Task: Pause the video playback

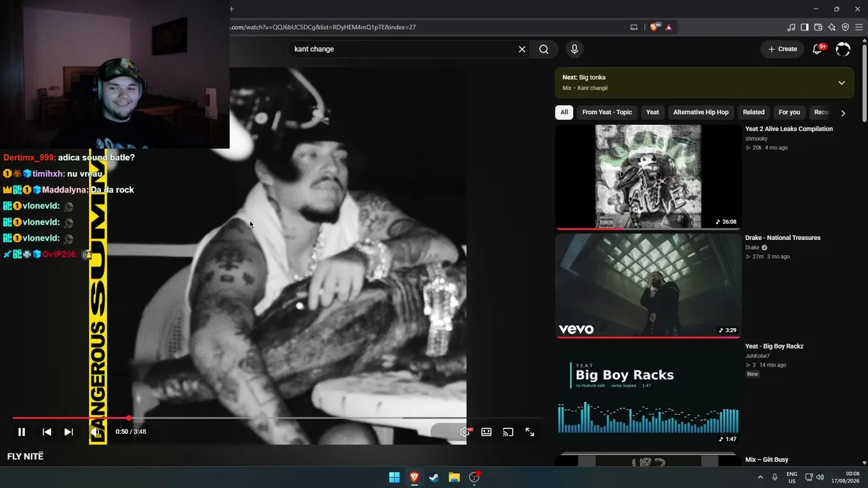Action: (x=22, y=432)
